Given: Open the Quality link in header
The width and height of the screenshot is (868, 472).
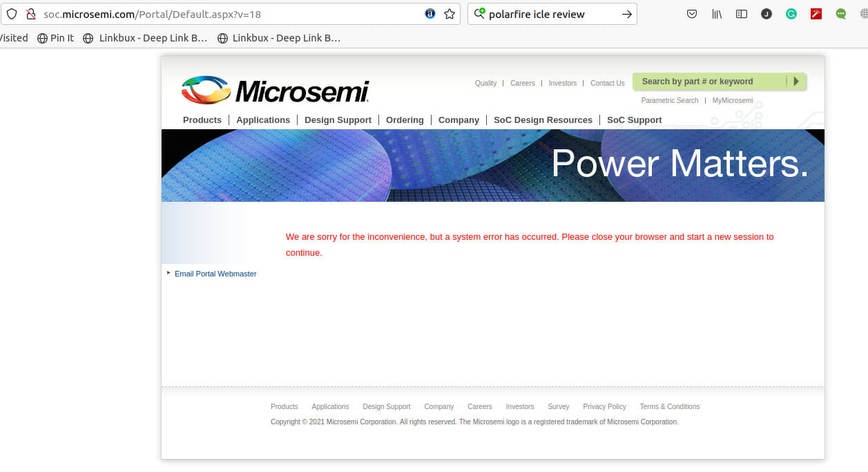Looking at the screenshot, I should 485,83.
